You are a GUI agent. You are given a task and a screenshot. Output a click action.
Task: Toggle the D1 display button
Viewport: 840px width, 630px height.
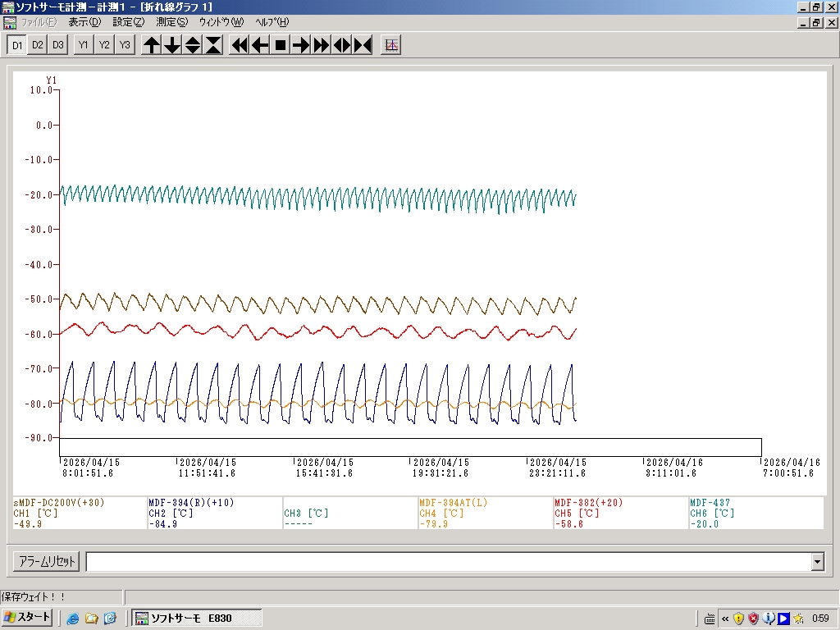pos(17,45)
